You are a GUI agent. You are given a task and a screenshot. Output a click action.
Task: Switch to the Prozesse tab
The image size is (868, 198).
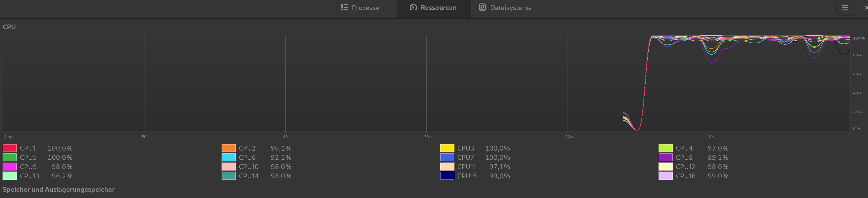360,8
